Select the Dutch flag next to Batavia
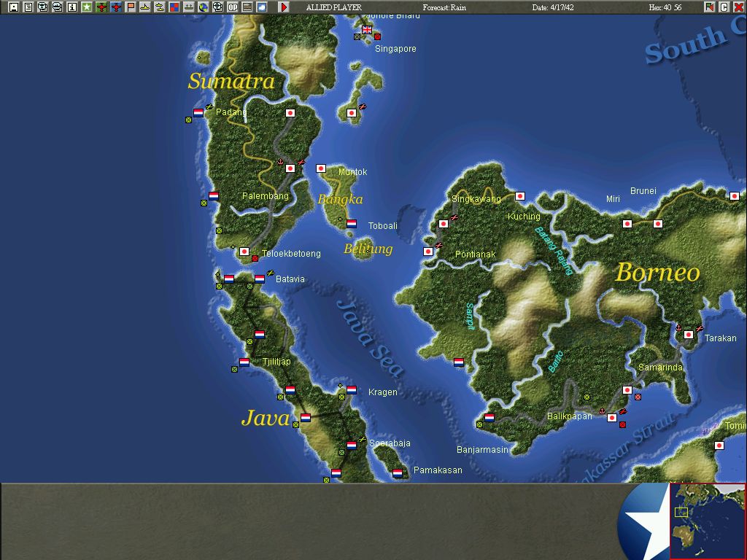The image size is (747, 560). (x=260, y=279)
